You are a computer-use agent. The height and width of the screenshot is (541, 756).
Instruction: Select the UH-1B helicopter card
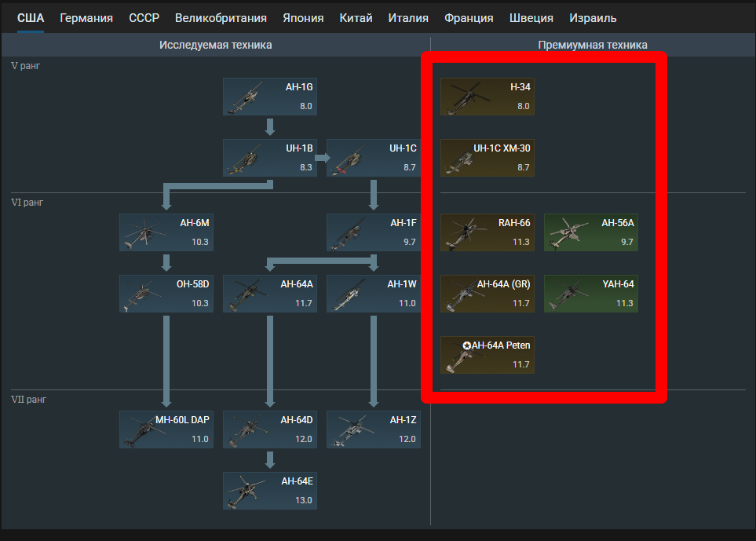[269, 158]
